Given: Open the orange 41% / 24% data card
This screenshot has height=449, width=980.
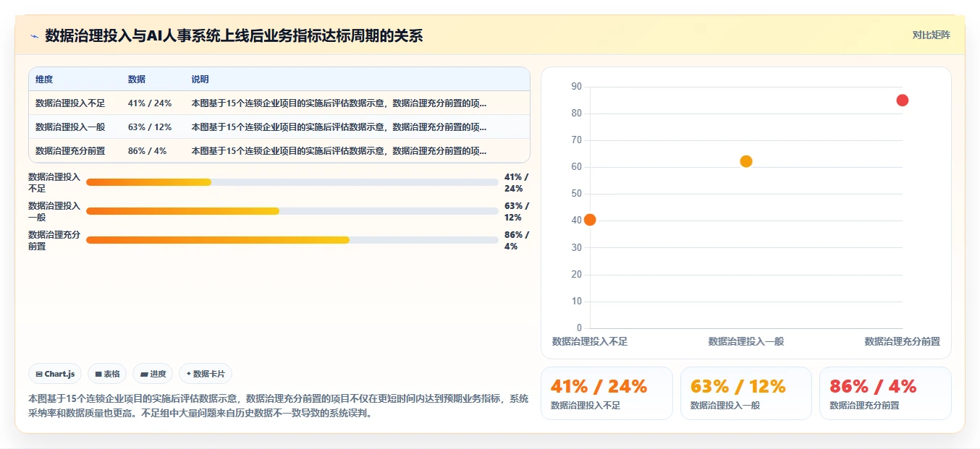Looking at the screenshot, I should pos(607,393).
